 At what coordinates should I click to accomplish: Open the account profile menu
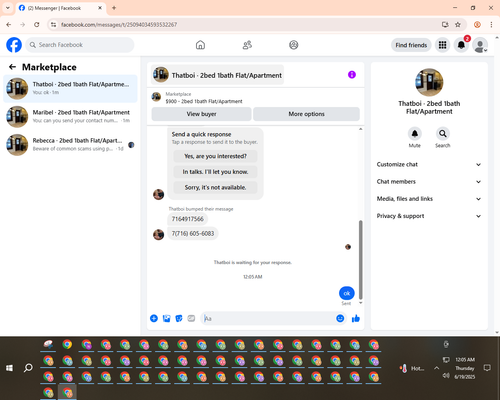pos(480,45)
